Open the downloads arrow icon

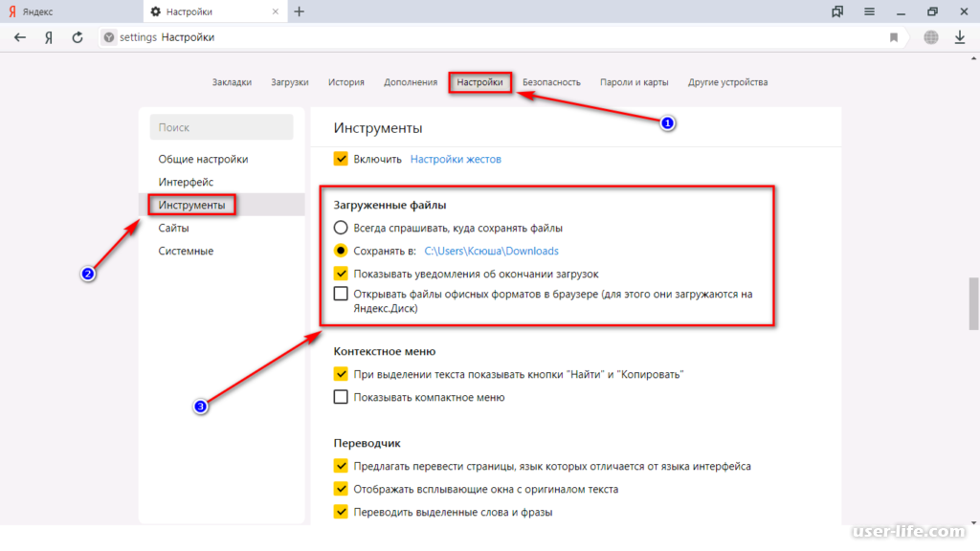[x=960, y=37]
